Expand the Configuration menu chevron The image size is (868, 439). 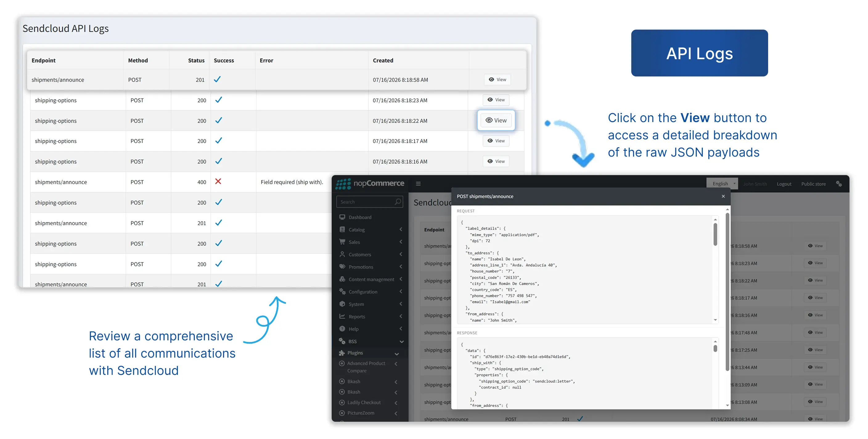(401, 291)
